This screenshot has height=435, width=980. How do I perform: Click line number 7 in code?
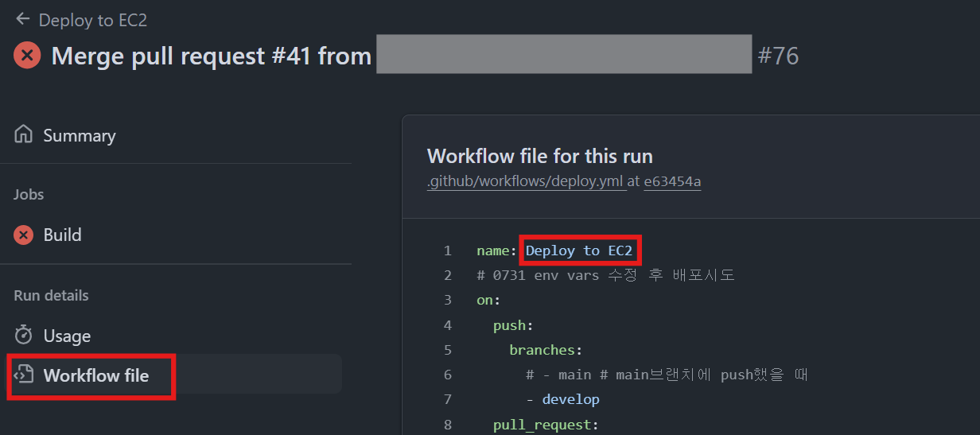coord(447,398)
